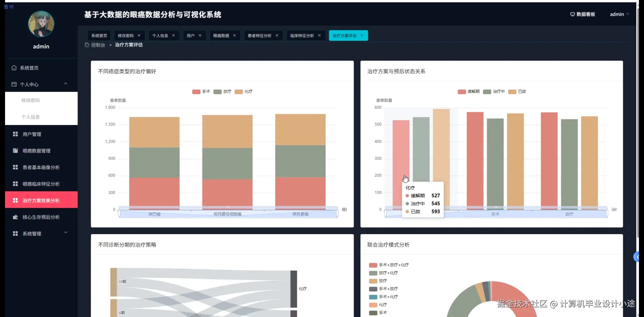The height and width of the screenshot is (317, 644).
Task: Hide 缓解期 series via legend toggle
Action: pyautogui.click(x=468, y=92)
